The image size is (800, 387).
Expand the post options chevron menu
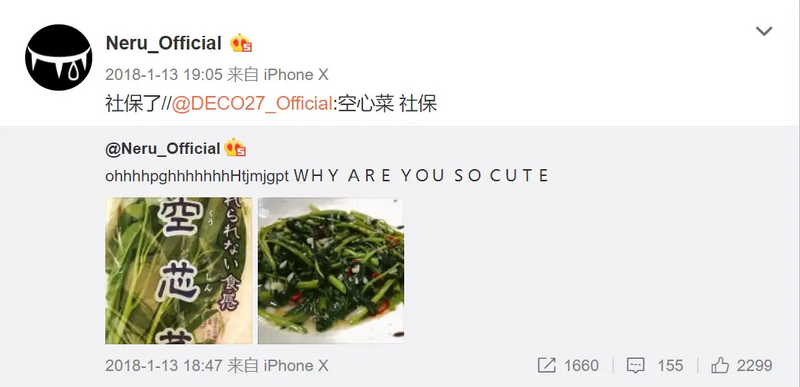(764, 31)
